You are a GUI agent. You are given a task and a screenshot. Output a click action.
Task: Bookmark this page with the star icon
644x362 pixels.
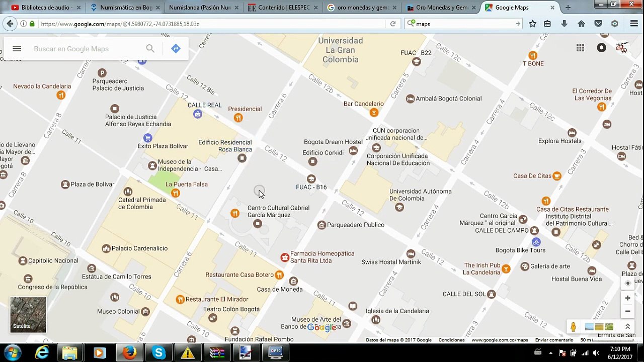(533, 24)
